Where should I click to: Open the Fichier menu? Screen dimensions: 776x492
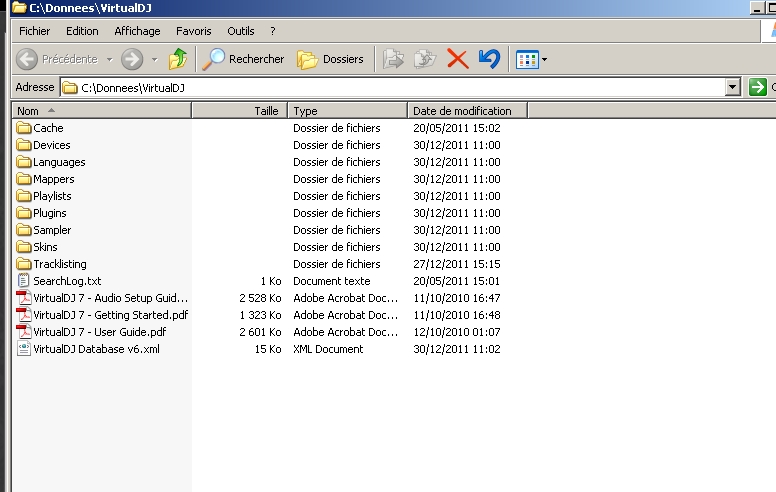pos(35,31)
